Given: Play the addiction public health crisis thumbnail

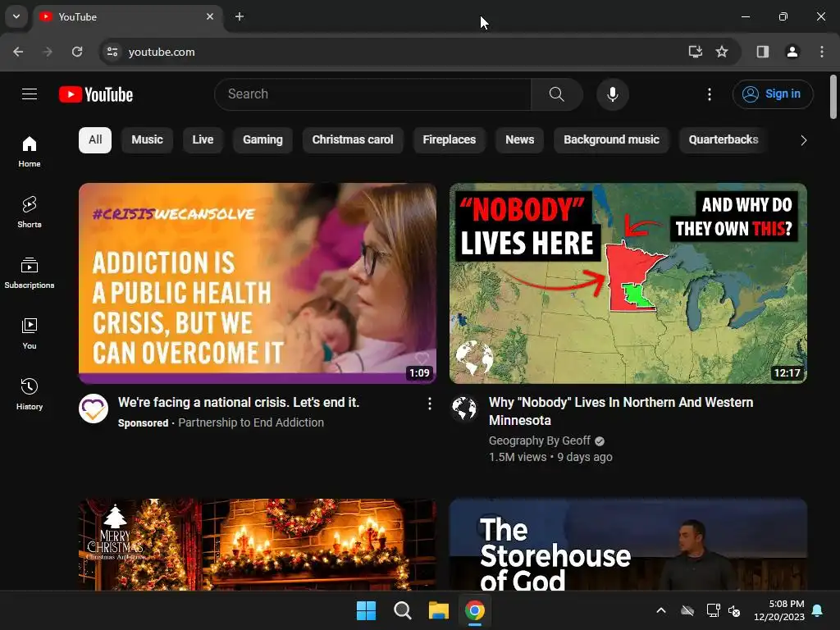Looking at the screenshot, I should pos(258,283).
